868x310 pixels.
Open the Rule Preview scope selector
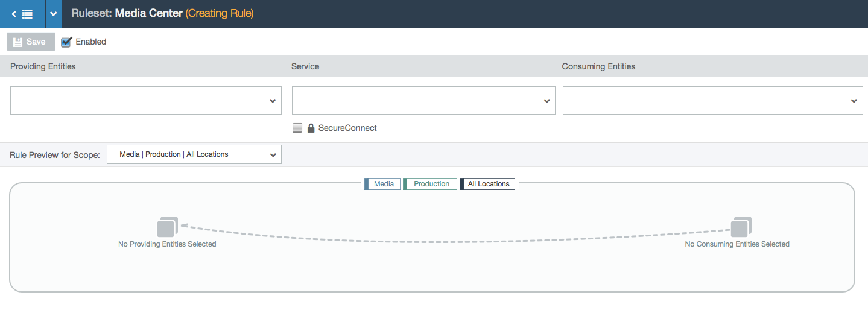click(x=194, y=154)
